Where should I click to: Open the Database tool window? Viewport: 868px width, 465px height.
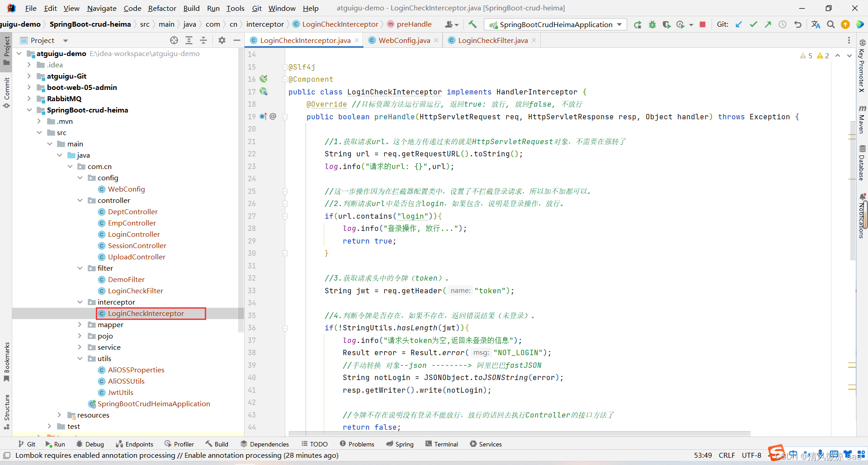[862, 163]
